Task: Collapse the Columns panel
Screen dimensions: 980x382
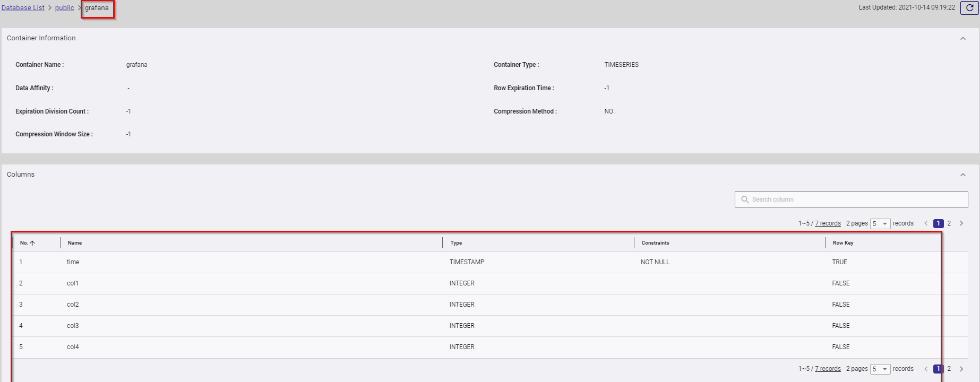Action: click(x=962, y=175)
